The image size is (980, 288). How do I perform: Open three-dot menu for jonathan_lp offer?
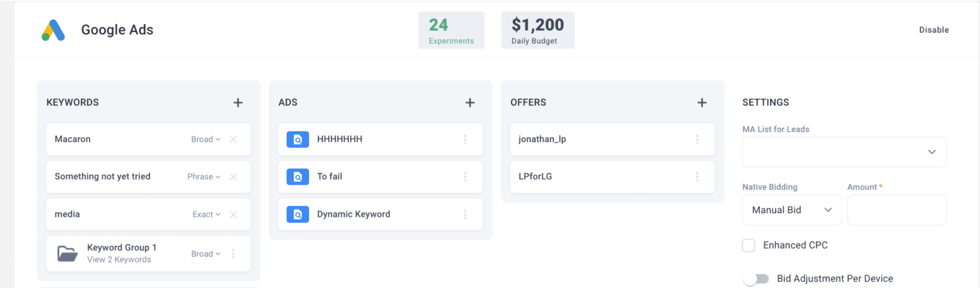coord(697,139)
